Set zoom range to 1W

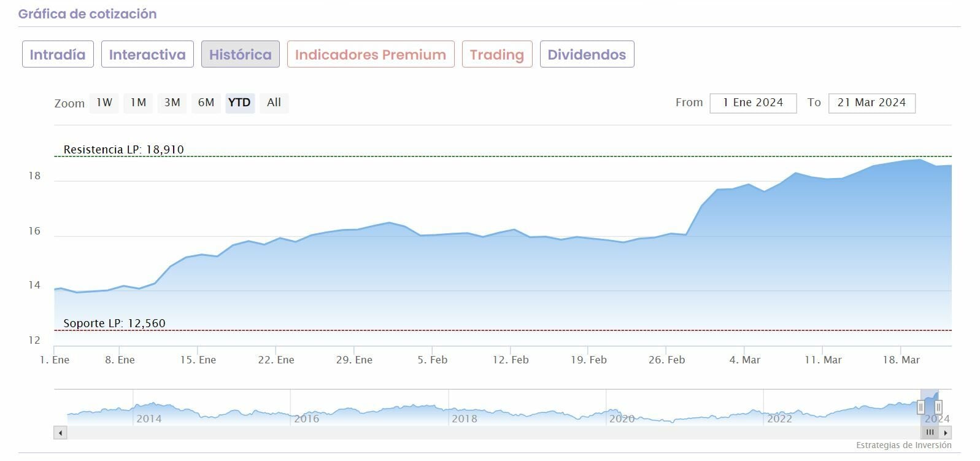(x=104, y=103)
